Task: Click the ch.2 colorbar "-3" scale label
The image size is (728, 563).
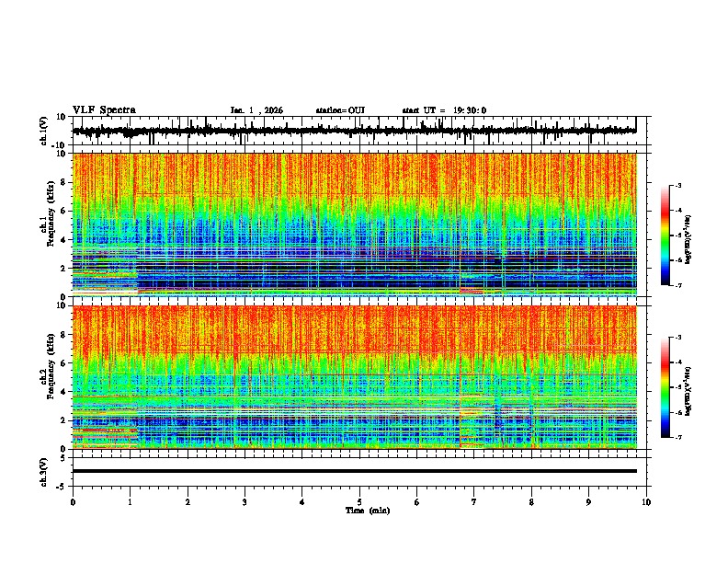Action: [678, 338]
